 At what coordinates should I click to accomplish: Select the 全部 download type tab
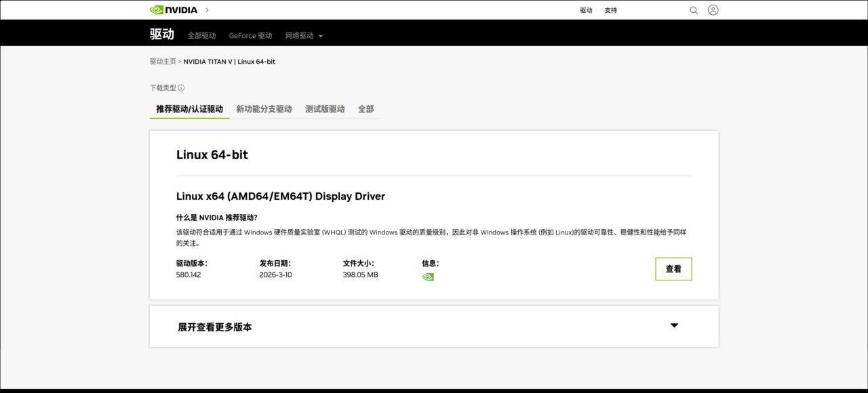tap(366, 109)
